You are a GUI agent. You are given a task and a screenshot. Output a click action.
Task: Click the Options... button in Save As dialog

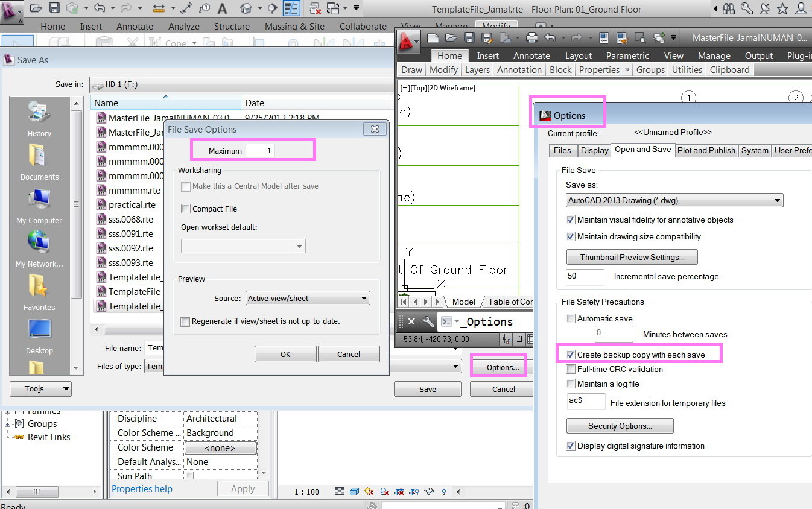tap(503, 367)
